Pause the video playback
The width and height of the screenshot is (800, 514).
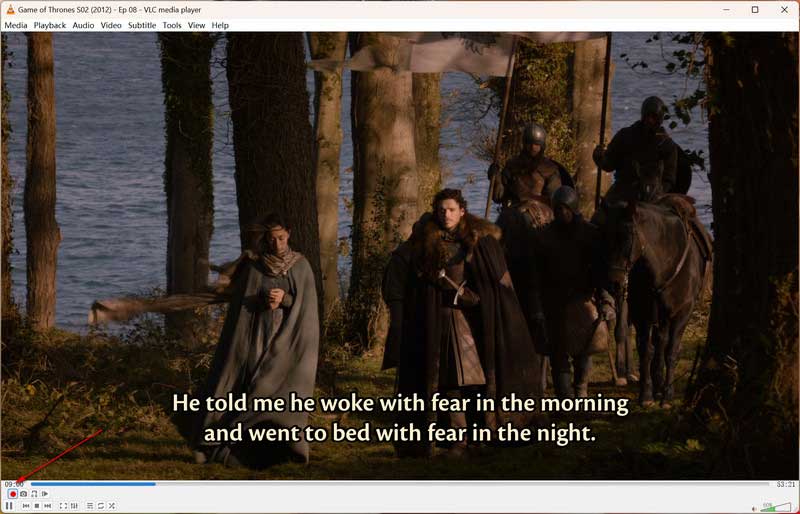[9, 506]
